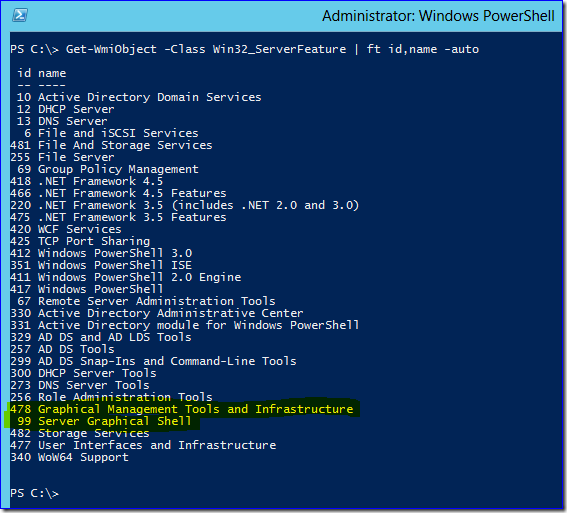
Task: Select Windows PowerShell ISE line
Action: tap(101, 265)
